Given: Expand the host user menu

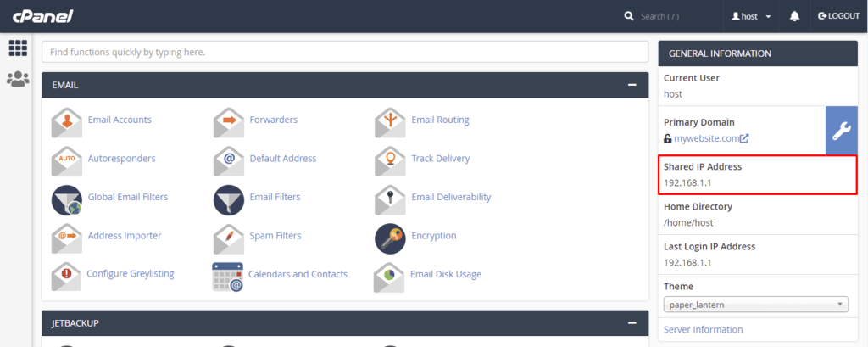Looking at the screenshot, I should (x=751, y=16).
